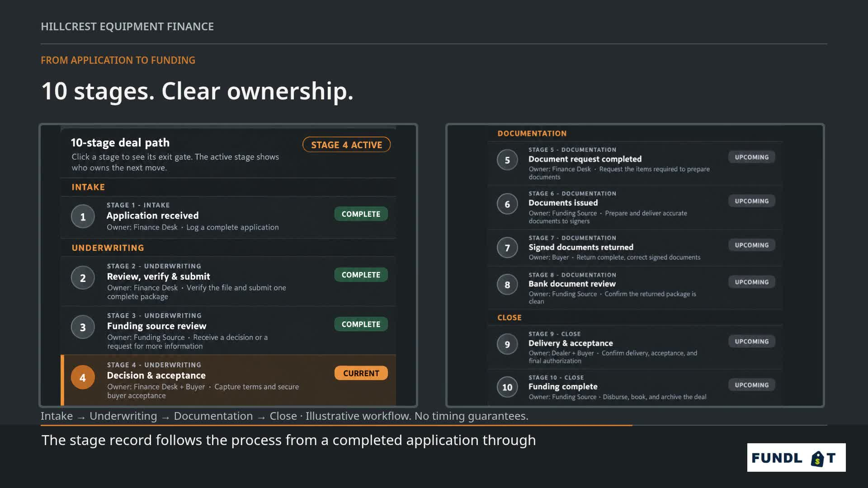868x488 pixels.
Task: Click the FUNDL logo badge
Action: 796,457
